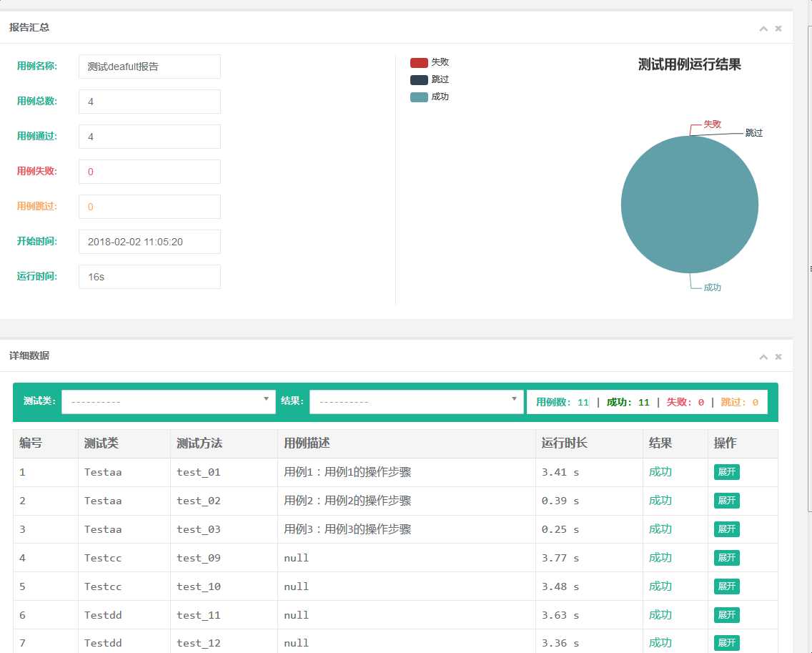Expand details for row test_11
The image size is (812, 653).
[726, 614]
